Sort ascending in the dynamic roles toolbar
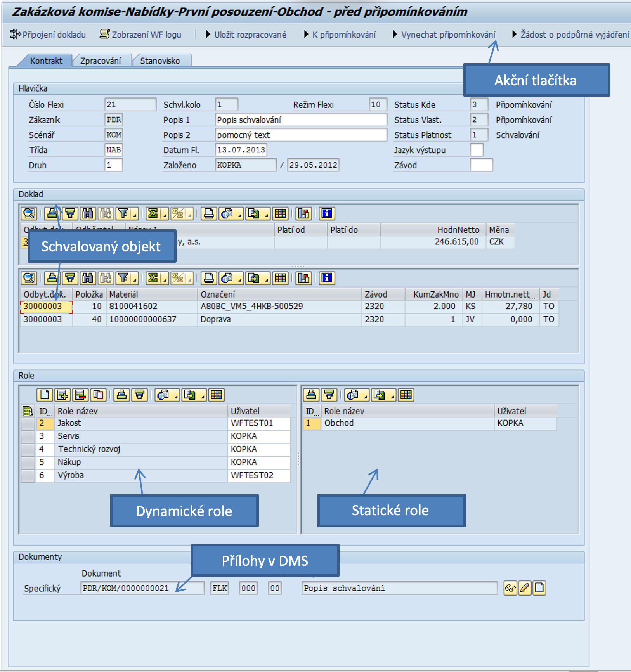The image size is (631, 672). pos(122,395)
